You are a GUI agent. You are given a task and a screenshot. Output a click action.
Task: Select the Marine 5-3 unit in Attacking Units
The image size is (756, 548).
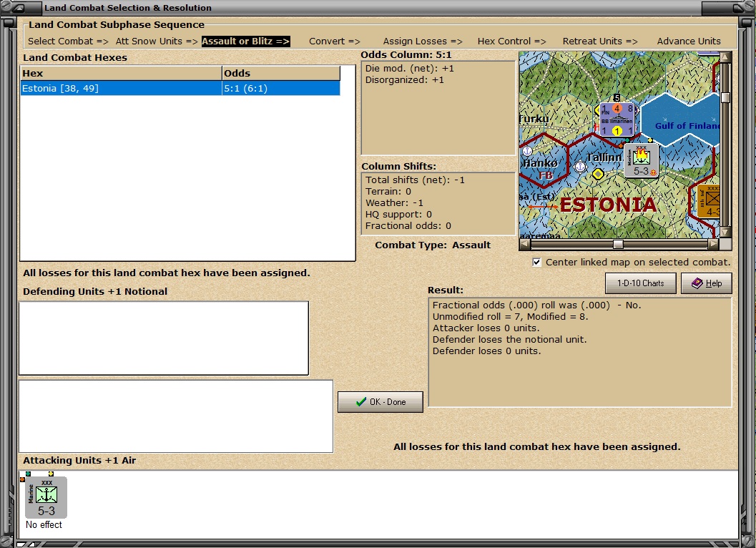coord(46,498)
